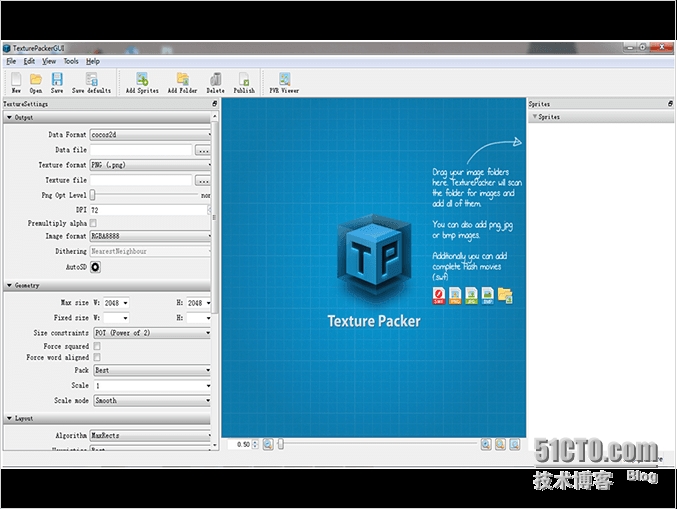Screen dimensions: 677x509
Task: Click the New toolbar icon
Action: click(x=16, y=82)
